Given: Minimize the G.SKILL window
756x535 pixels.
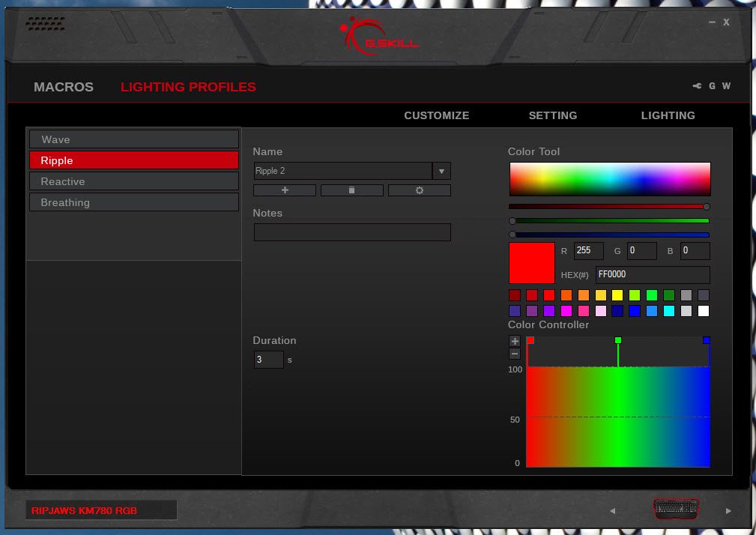Looking at the screenshot, I should point(712,22).
